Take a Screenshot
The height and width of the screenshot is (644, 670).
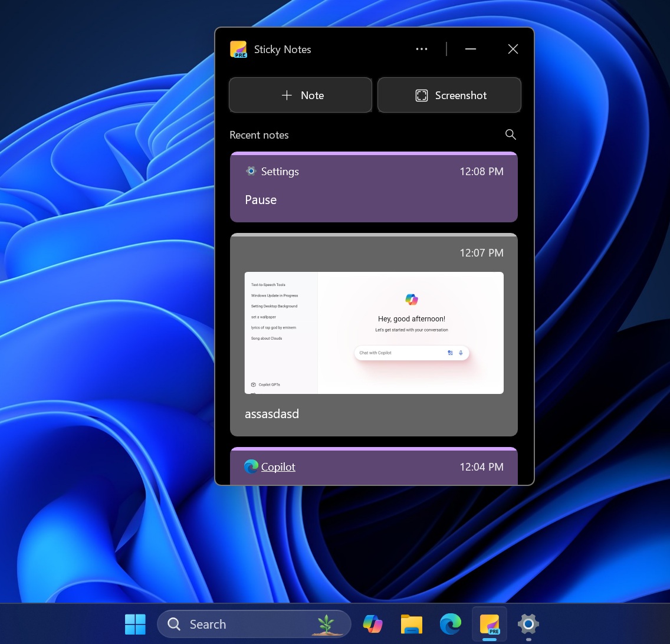[x=449, y=95]
